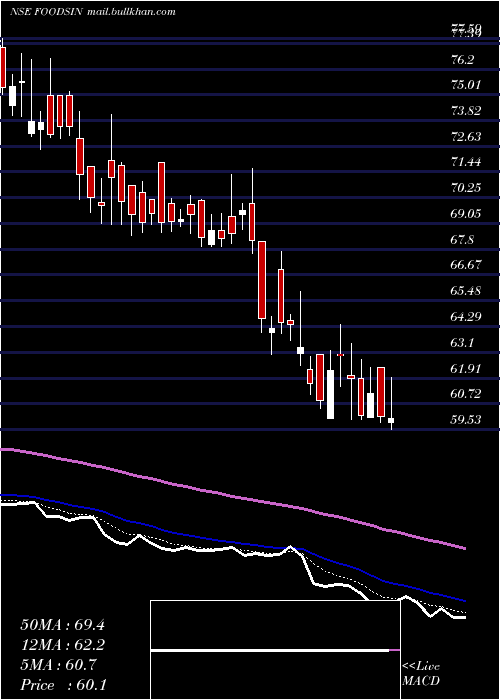Select the 60.72 price axis label
The image size is (500, 700).
(x=466, y=394)
